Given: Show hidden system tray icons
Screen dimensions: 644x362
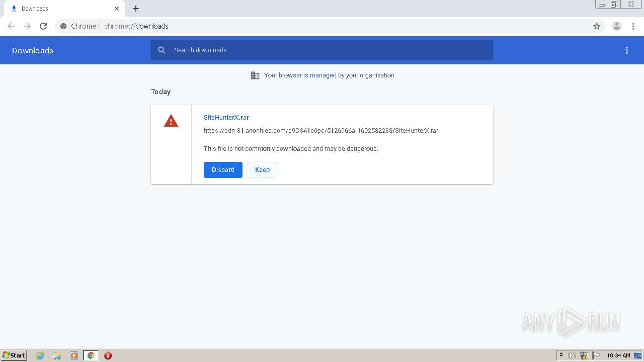Looking at the screenshot, I should coord(561,355).
